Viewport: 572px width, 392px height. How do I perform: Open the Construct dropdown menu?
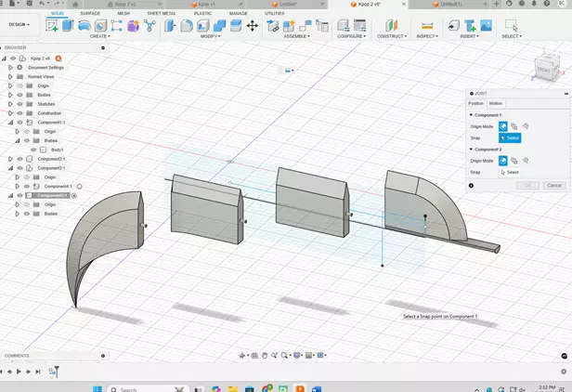click(x=392, y=36)
